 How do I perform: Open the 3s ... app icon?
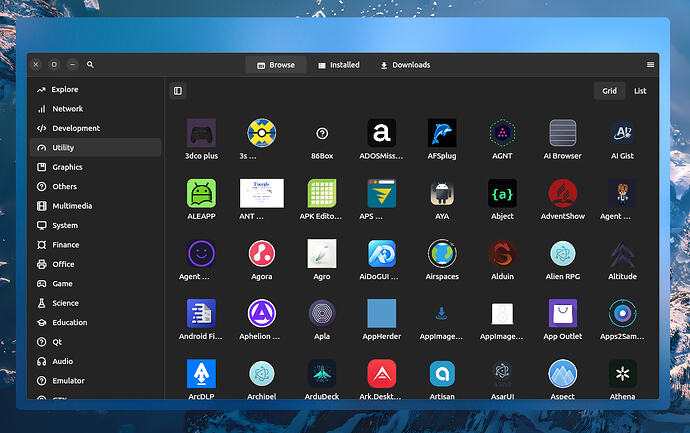click(261, 133)
